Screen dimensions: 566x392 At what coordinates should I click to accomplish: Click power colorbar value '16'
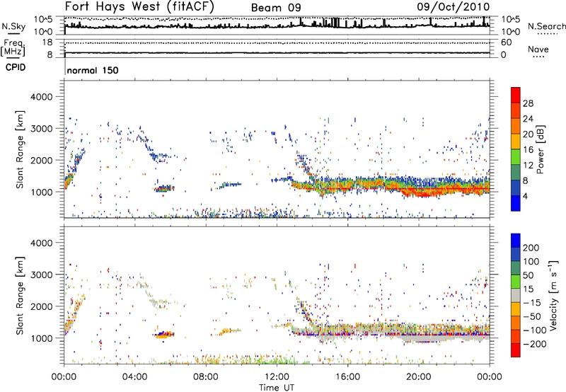coord(528,150)
